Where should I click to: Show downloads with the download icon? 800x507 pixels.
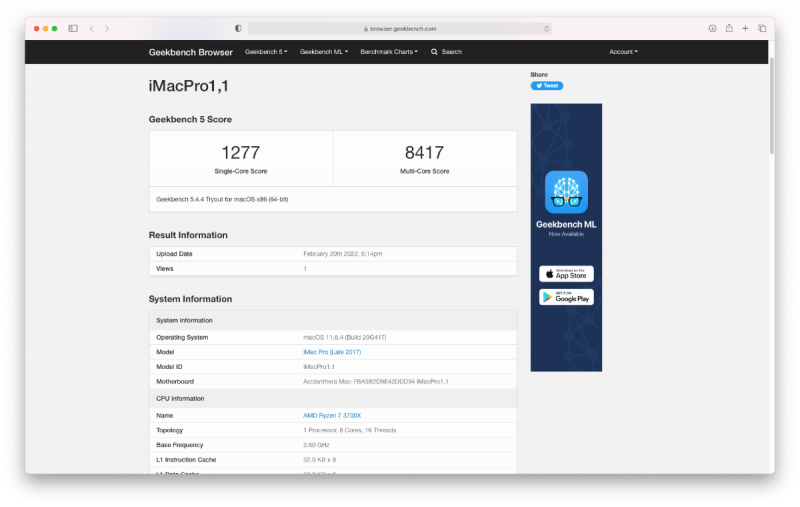[x=712, y=29]
